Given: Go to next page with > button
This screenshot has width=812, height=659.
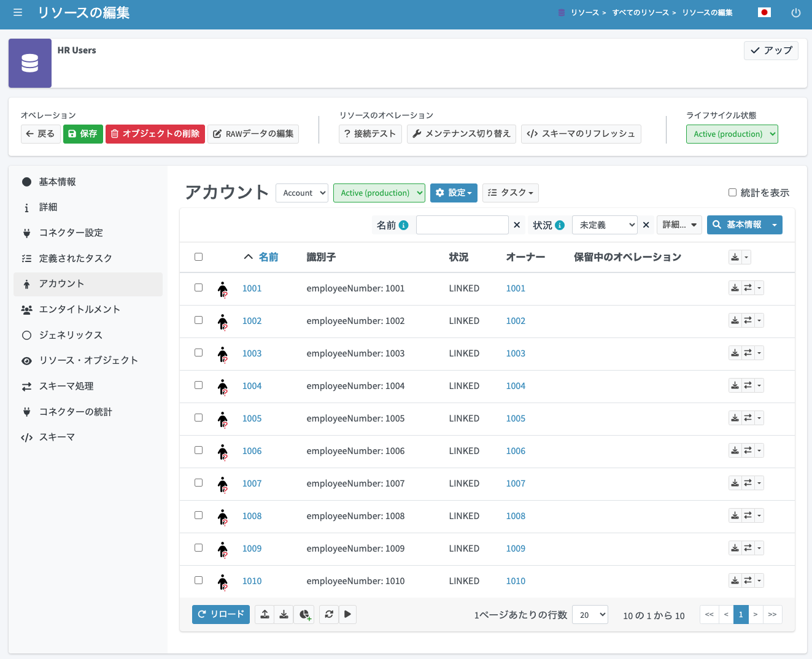Looking at the screenshot, I should click(756, 614).
